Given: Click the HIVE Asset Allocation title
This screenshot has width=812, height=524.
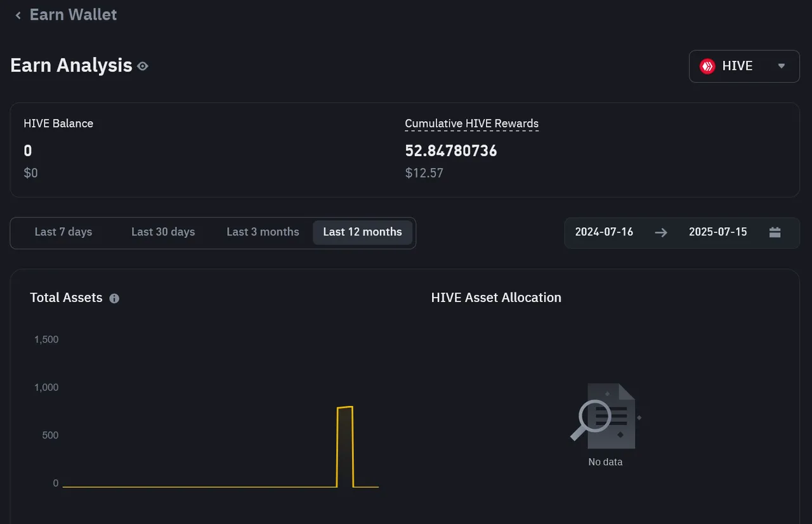Looking at the screenshot, I should pos(496,298).
